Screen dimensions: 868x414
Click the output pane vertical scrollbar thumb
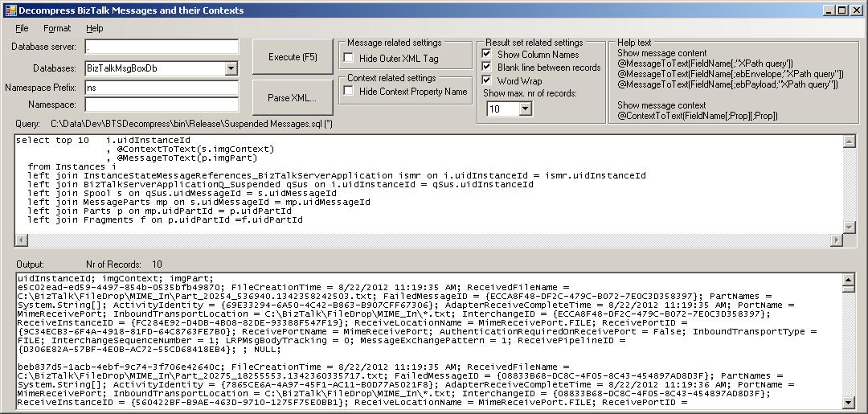(850, 289)
